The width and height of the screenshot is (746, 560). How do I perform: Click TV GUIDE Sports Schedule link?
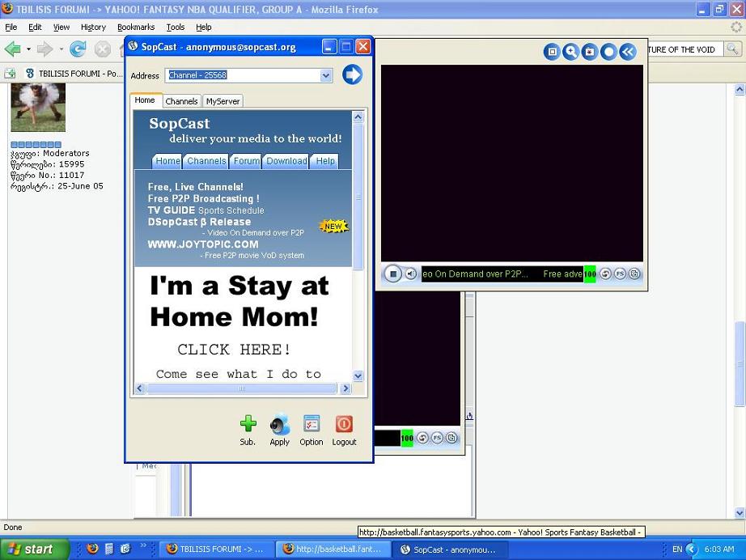(206, 210)
